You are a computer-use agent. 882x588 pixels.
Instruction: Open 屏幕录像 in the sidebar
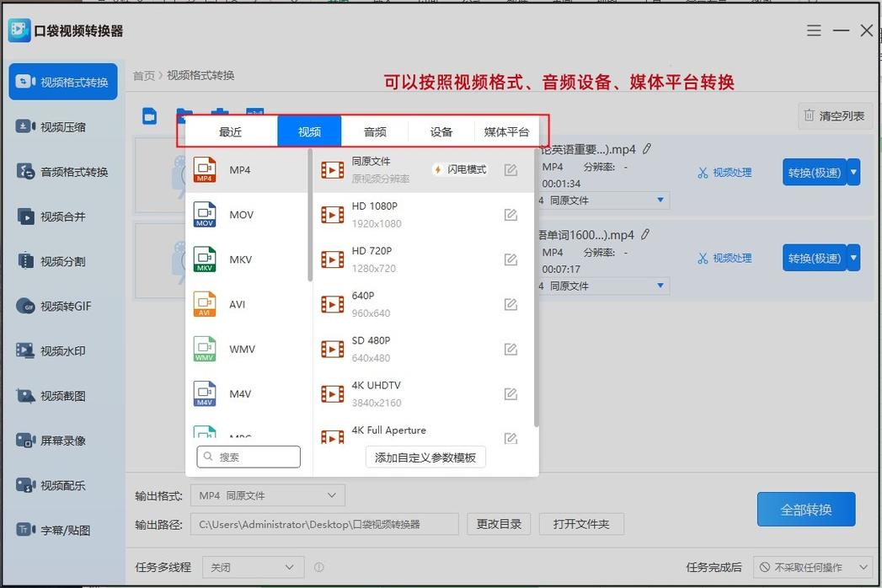[63, 441]
